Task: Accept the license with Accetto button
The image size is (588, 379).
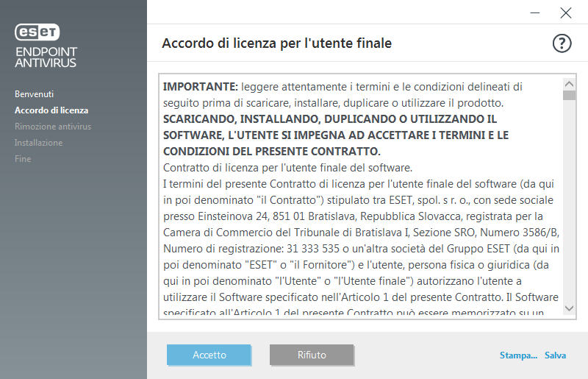Action: pos(209,355)
